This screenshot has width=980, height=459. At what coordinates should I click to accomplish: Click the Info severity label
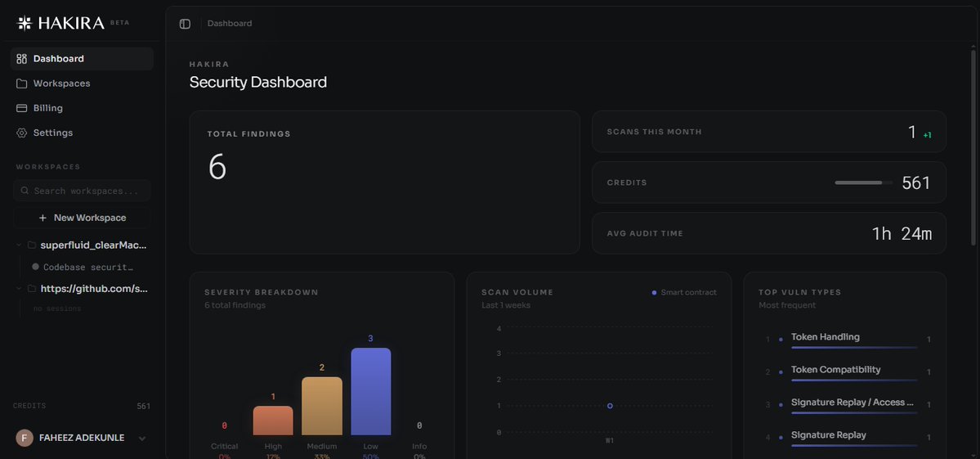coord(419,447)
